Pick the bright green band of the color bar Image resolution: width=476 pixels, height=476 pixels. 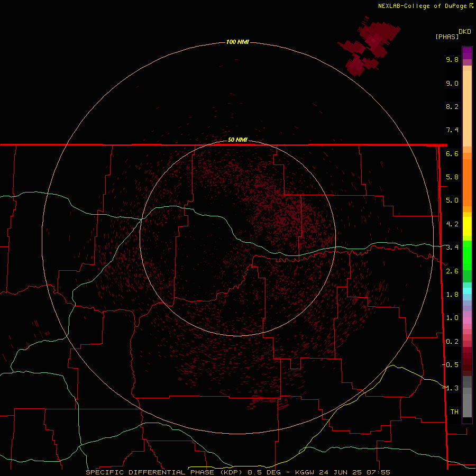467,255
